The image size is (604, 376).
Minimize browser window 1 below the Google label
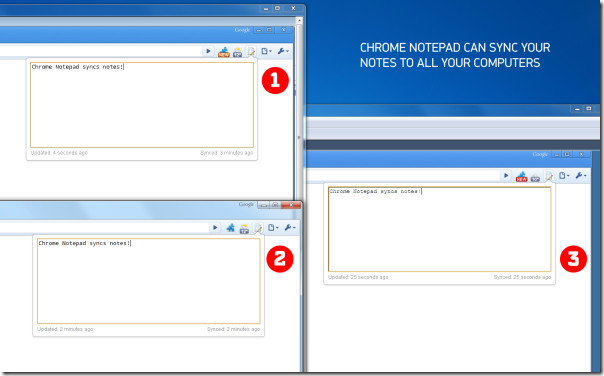coord(259,30)
